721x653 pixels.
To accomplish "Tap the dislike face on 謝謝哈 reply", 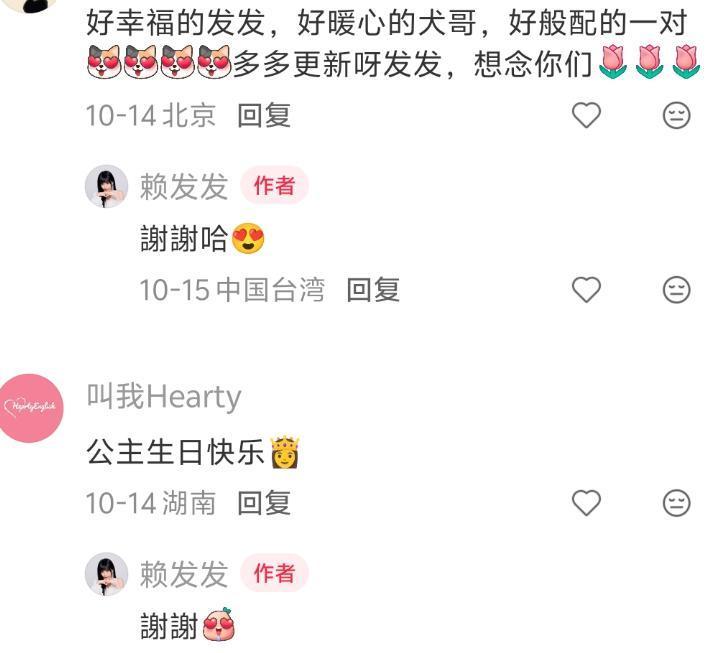I will (x=676, y=290).
